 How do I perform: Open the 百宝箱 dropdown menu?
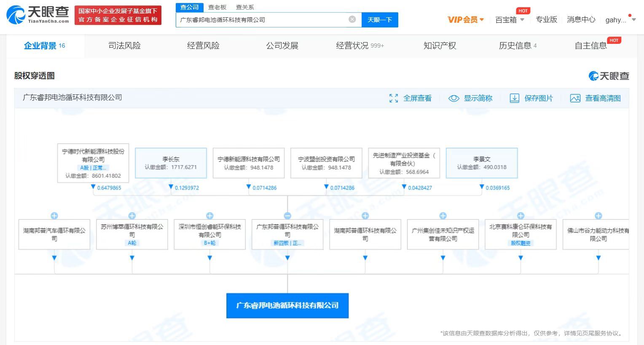click(x=510, y=20)
